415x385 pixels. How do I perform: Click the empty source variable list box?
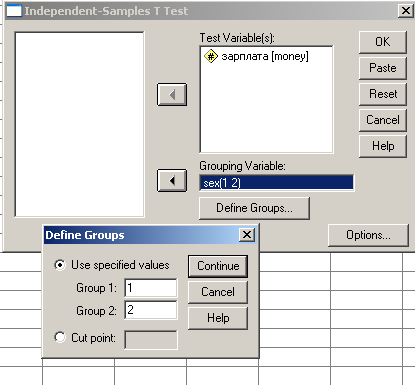tap(79, 124)
